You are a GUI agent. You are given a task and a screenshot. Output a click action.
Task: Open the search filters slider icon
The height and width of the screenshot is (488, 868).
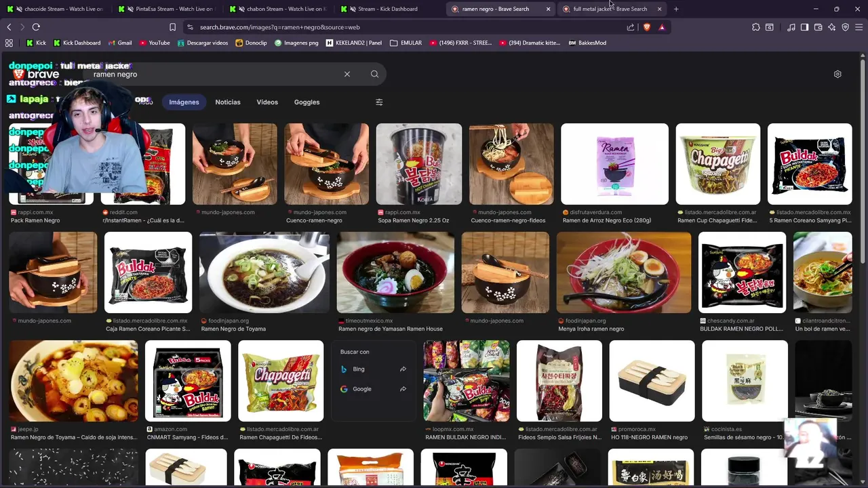click(x=379, y=102)
